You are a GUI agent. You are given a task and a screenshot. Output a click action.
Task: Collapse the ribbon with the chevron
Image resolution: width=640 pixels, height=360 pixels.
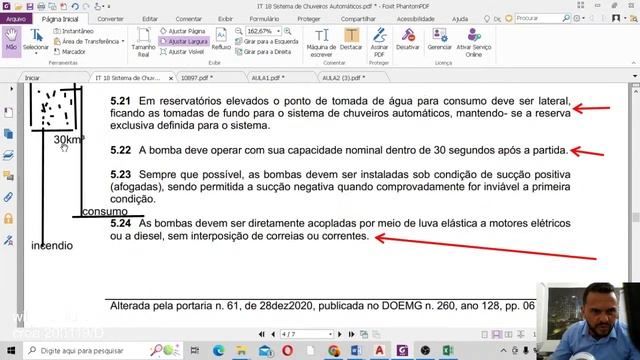(x=633, y=63)
